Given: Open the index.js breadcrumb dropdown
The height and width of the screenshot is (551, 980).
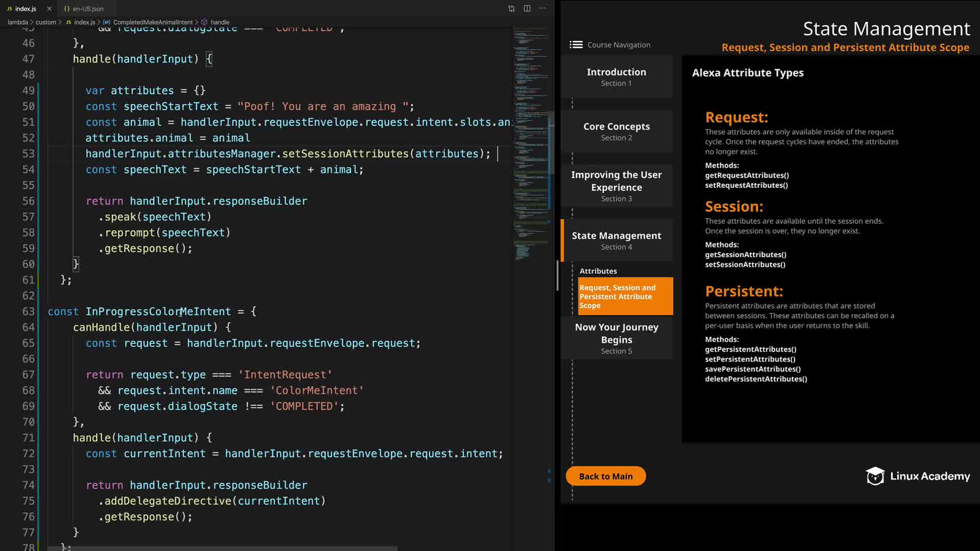Looking at the screenshot, I should (x=84, y=22).
